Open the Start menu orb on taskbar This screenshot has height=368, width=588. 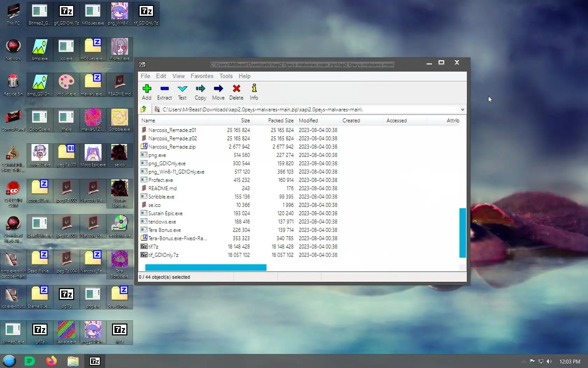point(9,361)
